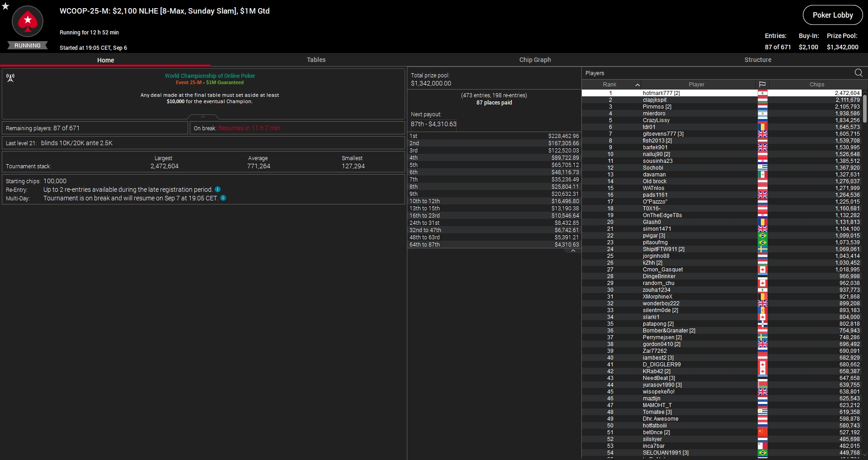Sort by Player column header

(x=697, y=85)
